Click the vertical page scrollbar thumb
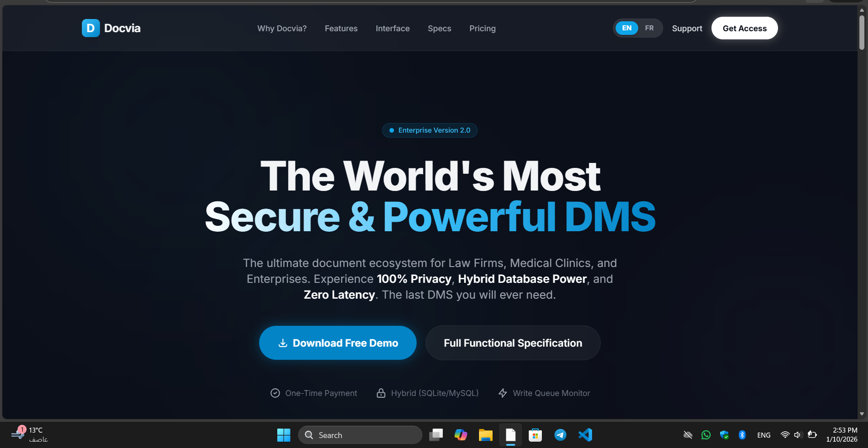Image resolution: width=868 pixels, height=448 pixels. click(x=862, y=33)
